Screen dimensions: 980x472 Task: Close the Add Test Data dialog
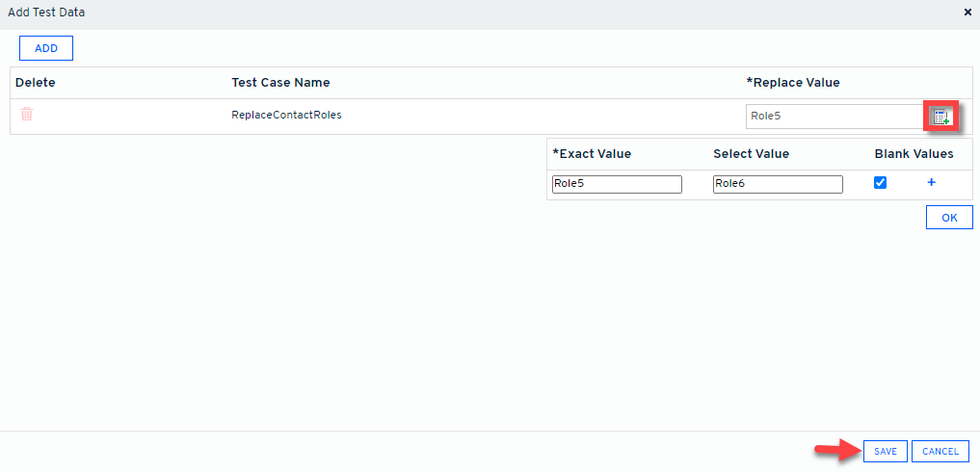[x=967, y=13]
